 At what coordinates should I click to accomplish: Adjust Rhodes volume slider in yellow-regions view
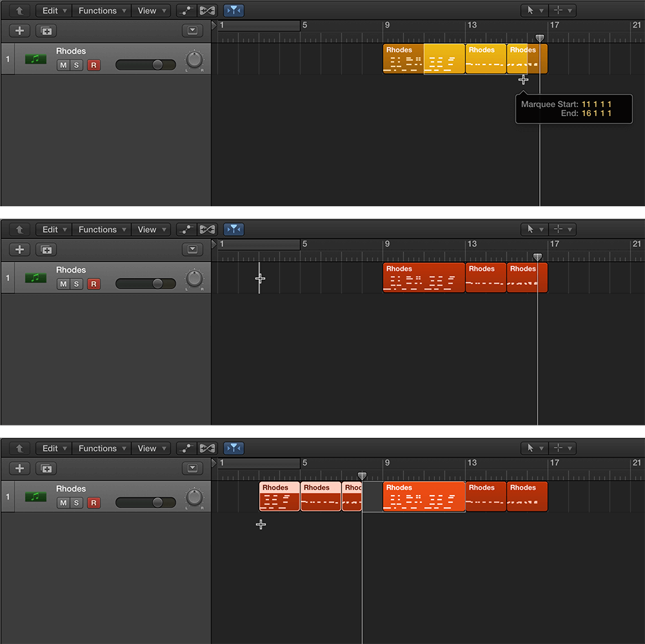(x=146, y=65)
